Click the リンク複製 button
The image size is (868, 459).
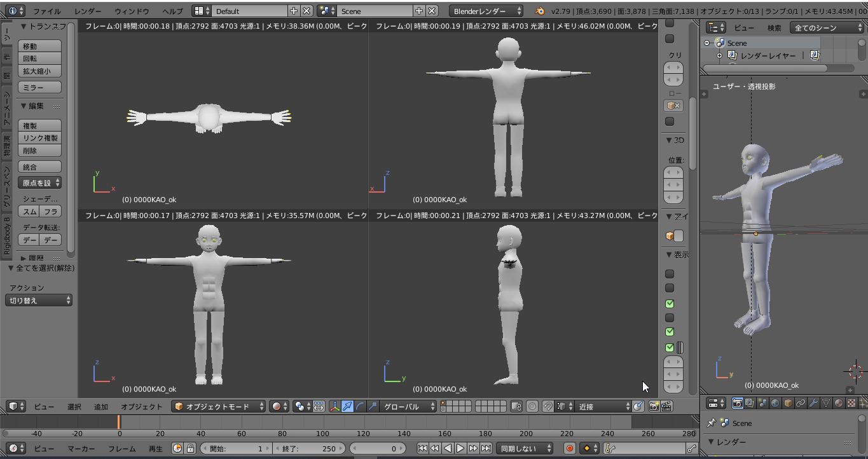click(40, 138)
